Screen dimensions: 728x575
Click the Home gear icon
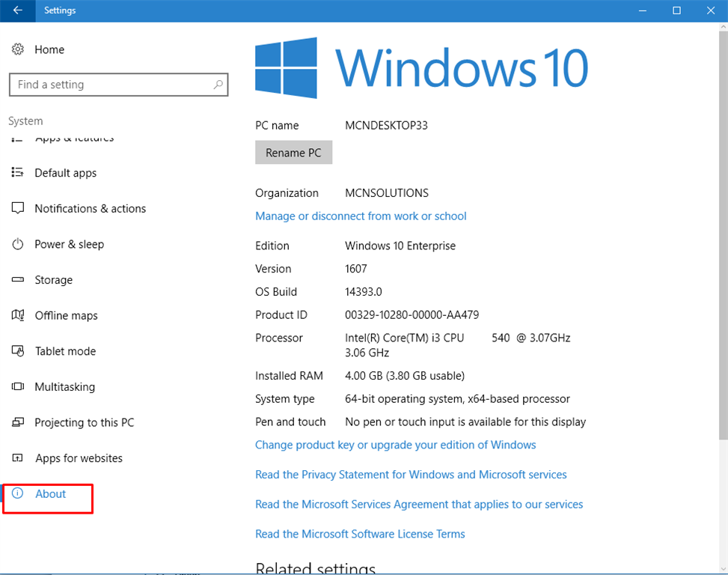point(18,49)
